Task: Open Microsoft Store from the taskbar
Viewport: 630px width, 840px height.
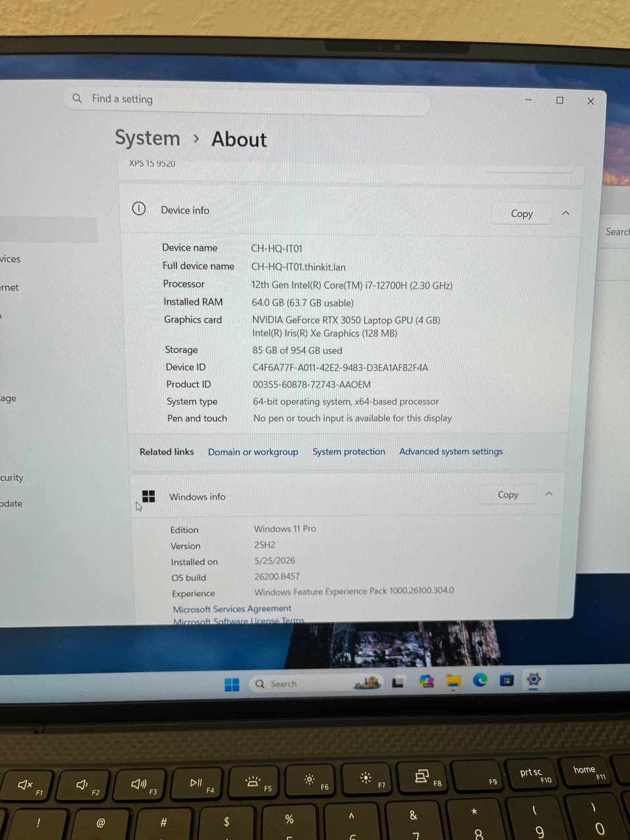Action: pyautogui.click(x=507, y=680)
